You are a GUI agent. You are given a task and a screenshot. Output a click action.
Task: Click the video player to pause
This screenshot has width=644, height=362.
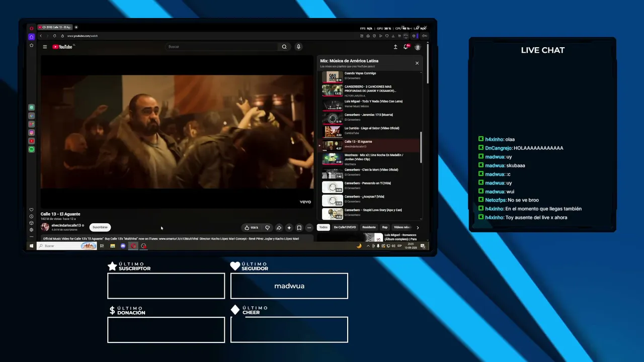(x=177, y=132)
